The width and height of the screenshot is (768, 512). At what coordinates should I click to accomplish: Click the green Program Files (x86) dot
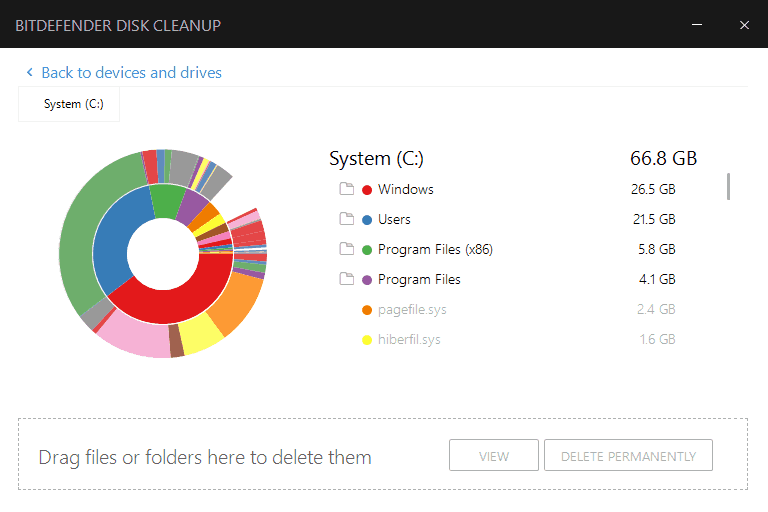coord(367,250)
